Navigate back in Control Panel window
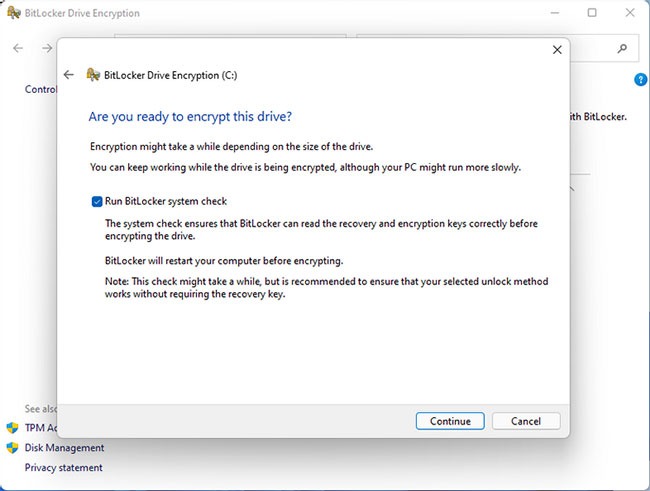Screen dimensions: 650x491 18,48
